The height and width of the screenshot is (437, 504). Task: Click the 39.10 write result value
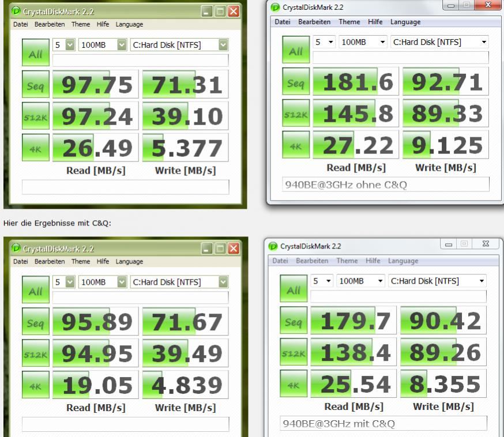(186, 116)
